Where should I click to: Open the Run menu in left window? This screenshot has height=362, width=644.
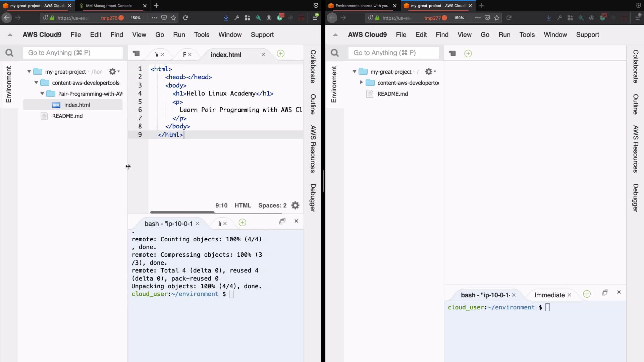179,35
